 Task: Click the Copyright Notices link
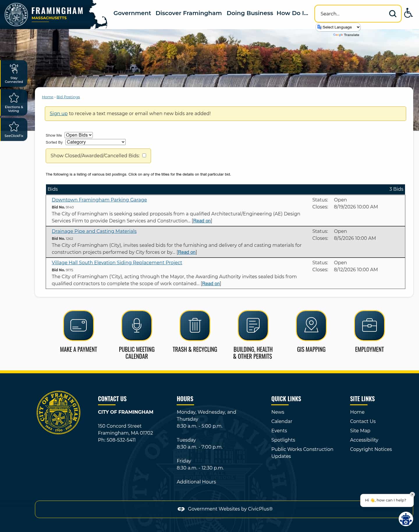(x=371, y=449)
